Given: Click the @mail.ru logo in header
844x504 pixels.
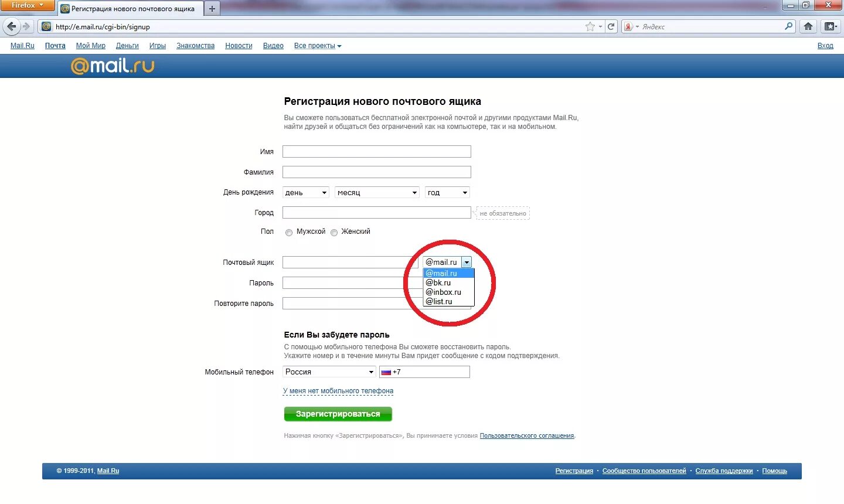Looking at the screenshot, I should pyautogui.click(x=113, y=66).
